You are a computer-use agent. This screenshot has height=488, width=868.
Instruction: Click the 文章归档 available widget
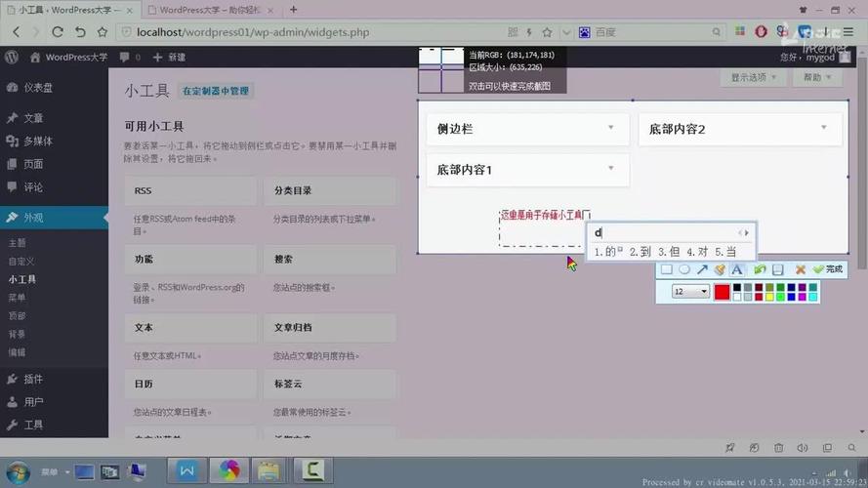coord(330,328)
